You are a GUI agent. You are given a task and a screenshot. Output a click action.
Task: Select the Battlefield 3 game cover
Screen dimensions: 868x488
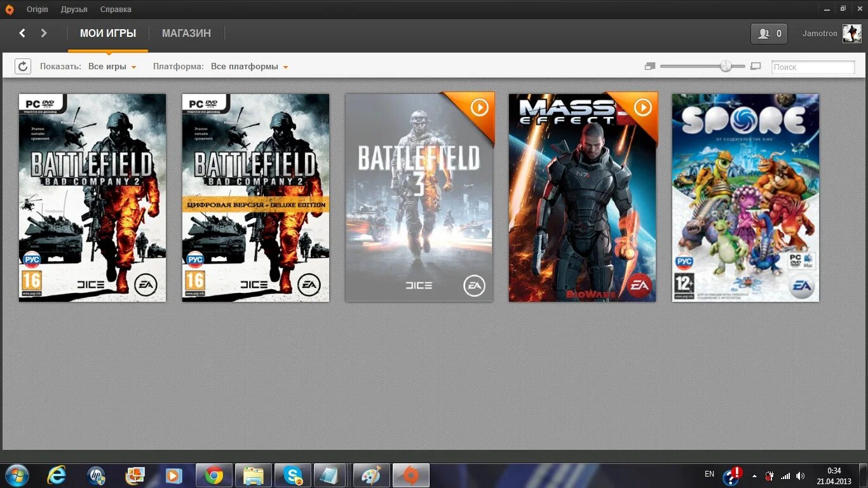[x=419, y=198]
